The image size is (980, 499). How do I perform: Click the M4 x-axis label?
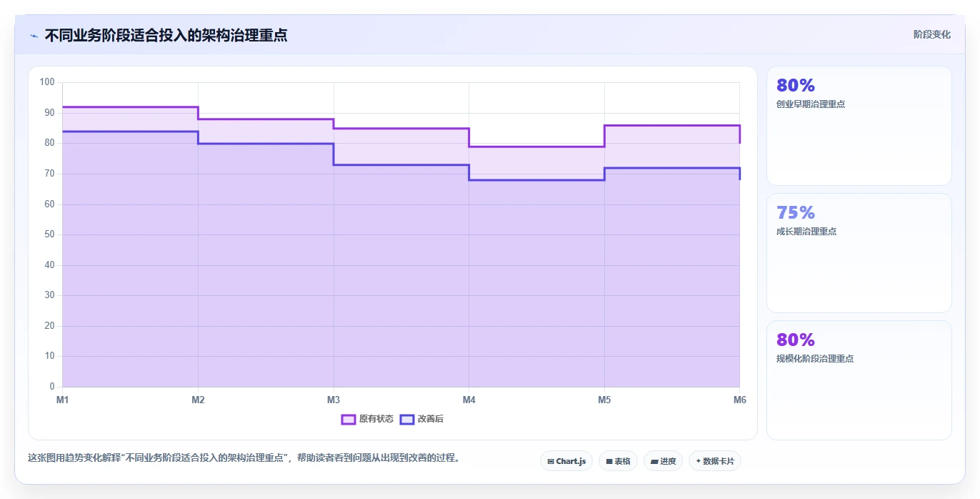click(469, 400)
